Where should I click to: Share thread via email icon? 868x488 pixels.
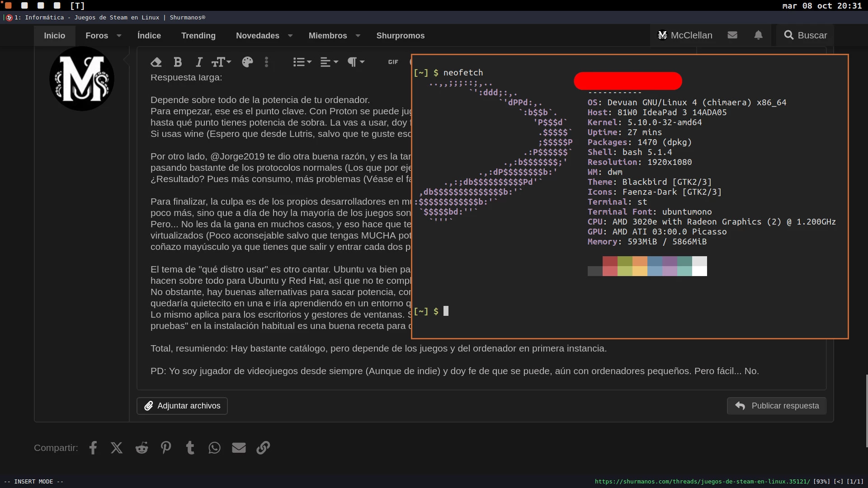tap(239, 448)
